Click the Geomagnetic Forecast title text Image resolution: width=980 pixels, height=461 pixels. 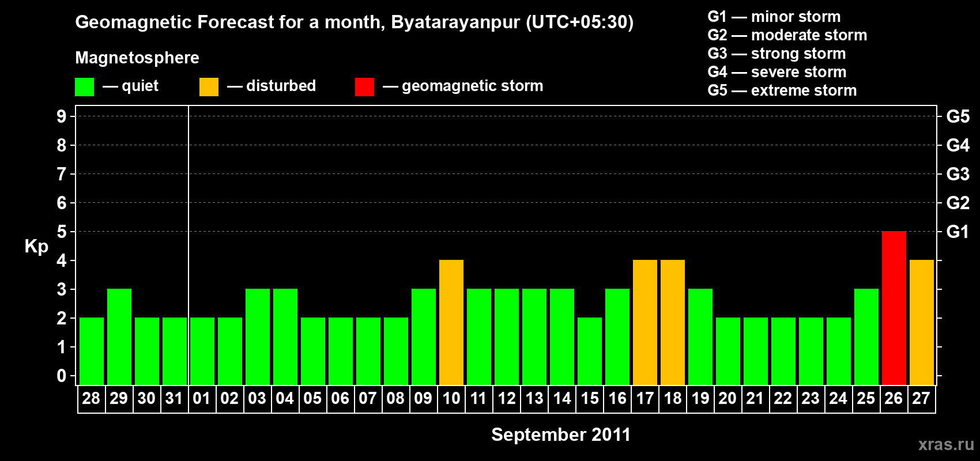tap(355, 22)
